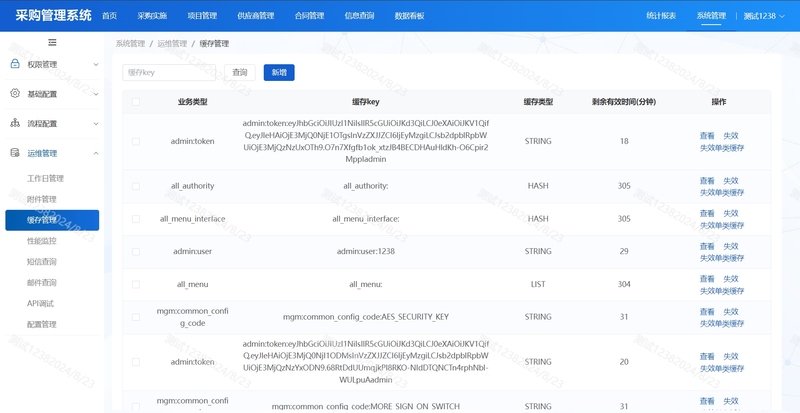Click 失效 for the all_menu row
Image resolution: width=800 pixels, height=413 pixels.
pos(731,279)
